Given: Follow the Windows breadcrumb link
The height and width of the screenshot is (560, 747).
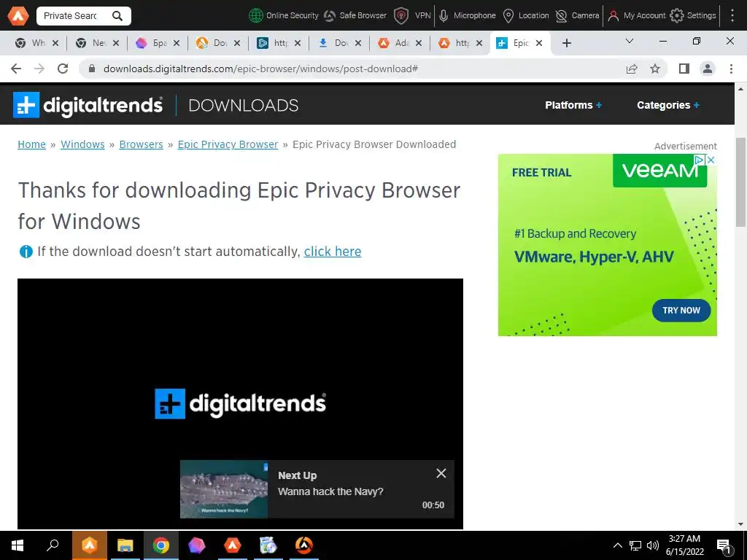Looking at the screenshot, I should (x=82, y=144).
